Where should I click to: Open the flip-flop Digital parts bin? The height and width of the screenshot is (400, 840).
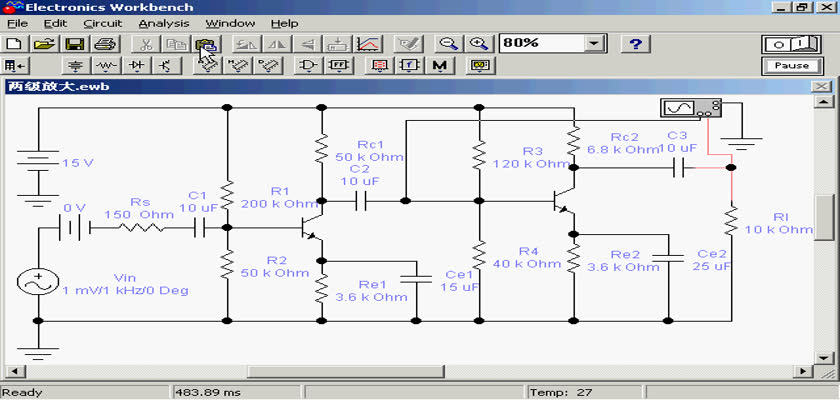click(339, 66)
